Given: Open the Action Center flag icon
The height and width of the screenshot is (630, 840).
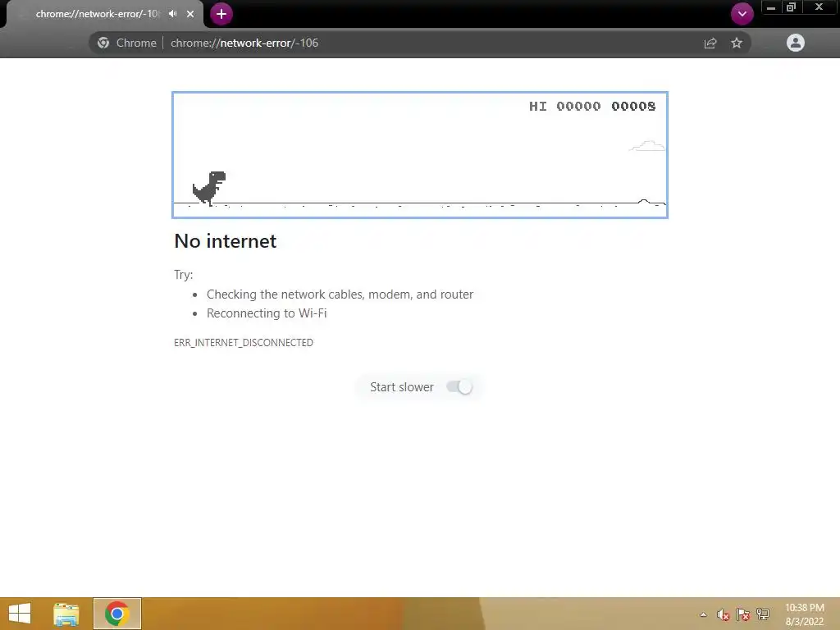Looking at the screenshot, I should coord(743,614).
